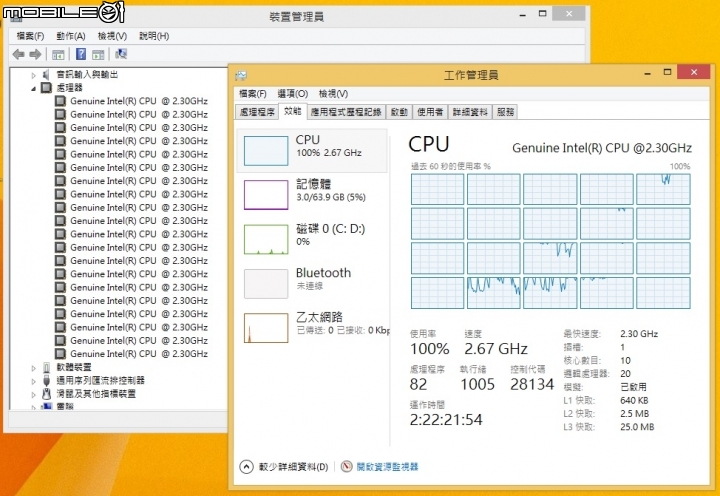Viewport: 720px width, 496px height.
Task: Click 執行緒 threads label
Action: (473, 369)
